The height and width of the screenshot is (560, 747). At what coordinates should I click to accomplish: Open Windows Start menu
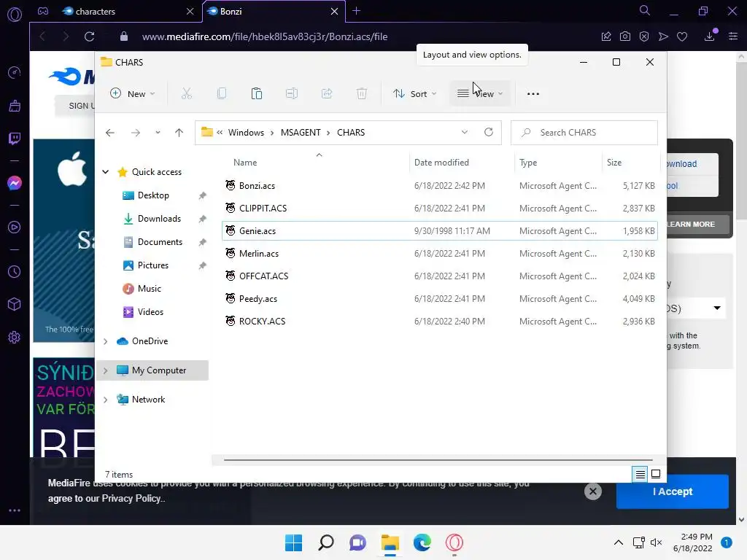[x=293, y=542]
